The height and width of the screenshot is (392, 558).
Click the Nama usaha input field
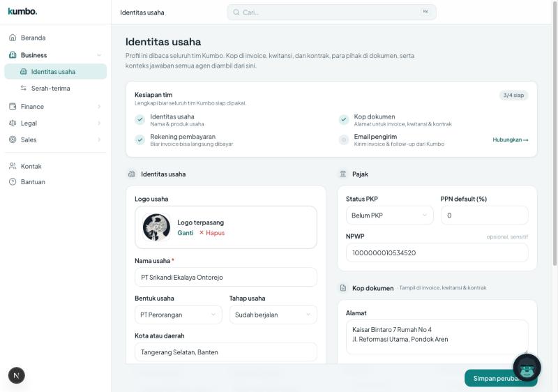(x=225, y=277)
